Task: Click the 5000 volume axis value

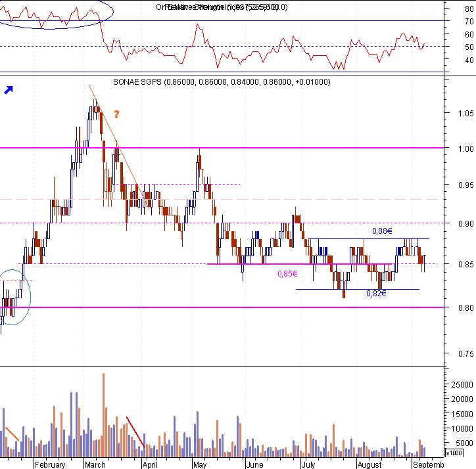Action: tap(464, 443)
